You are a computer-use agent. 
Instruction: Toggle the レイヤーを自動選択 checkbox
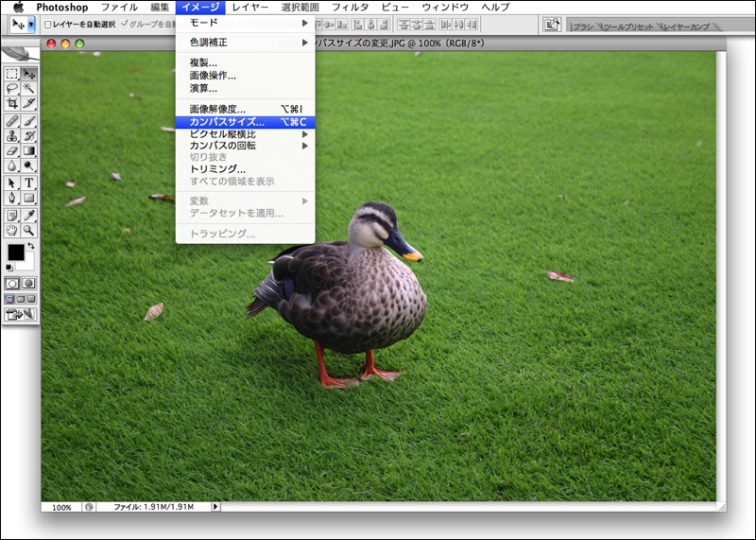click(49, 25)
